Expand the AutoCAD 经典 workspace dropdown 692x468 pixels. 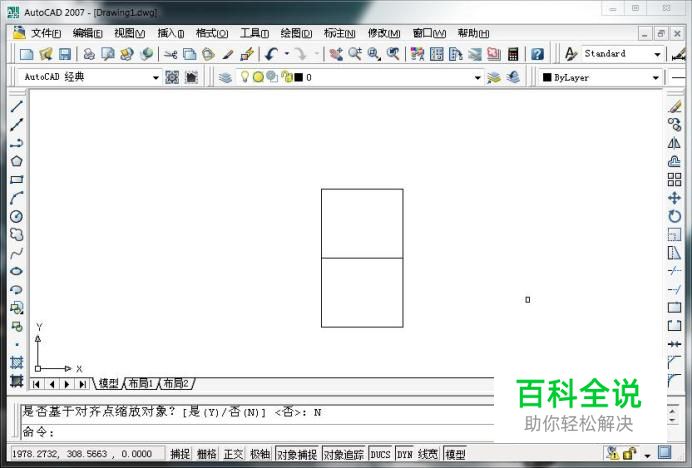tap(156, 78)
